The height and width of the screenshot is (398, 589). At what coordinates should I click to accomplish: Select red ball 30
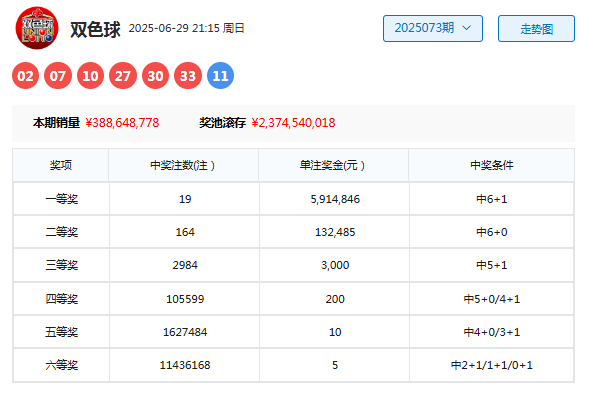(x=156, y=76)
